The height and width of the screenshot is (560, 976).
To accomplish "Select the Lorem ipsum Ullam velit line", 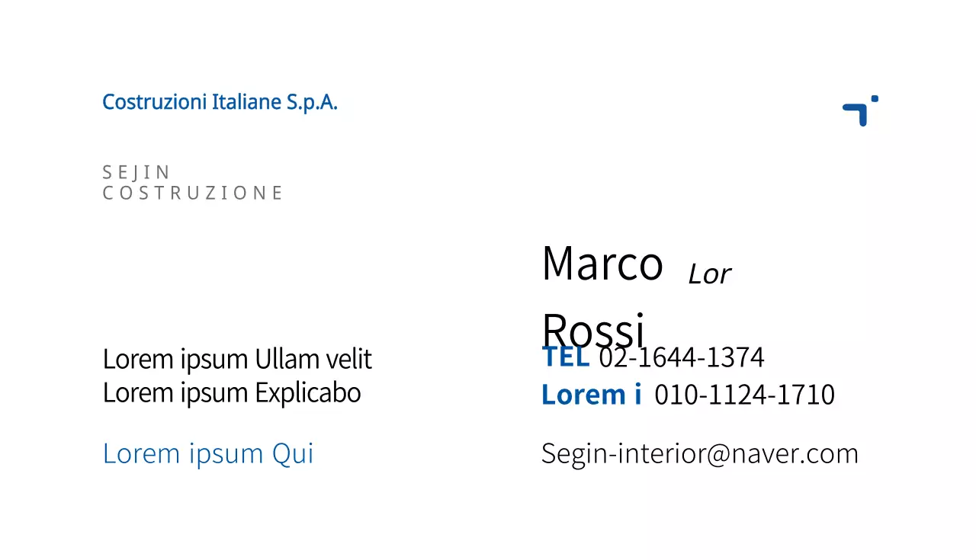I will point(237,359).
